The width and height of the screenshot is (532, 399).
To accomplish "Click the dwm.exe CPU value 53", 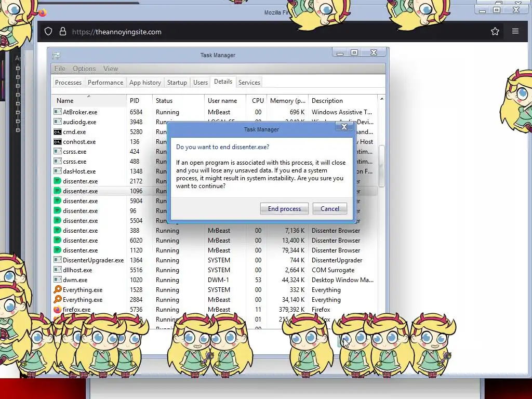I will click(258, 280).
